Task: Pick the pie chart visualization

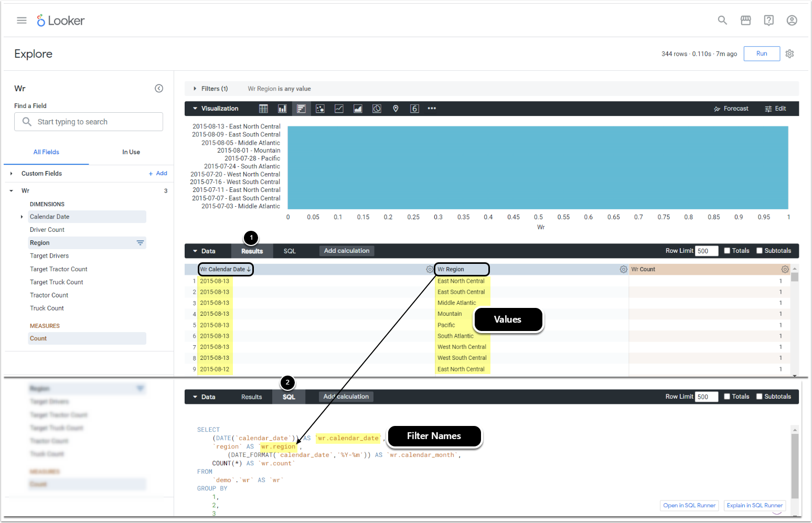Action: point(377,109)
